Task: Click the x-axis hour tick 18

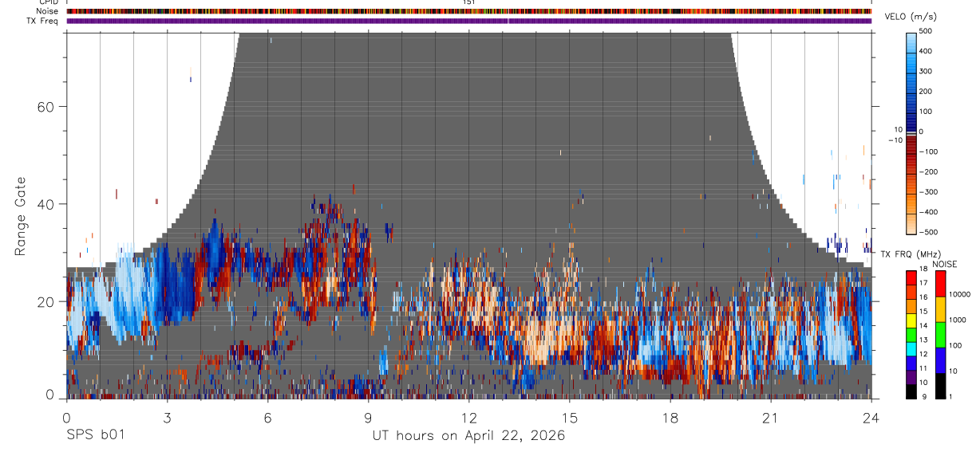Action: coord(670,417)
